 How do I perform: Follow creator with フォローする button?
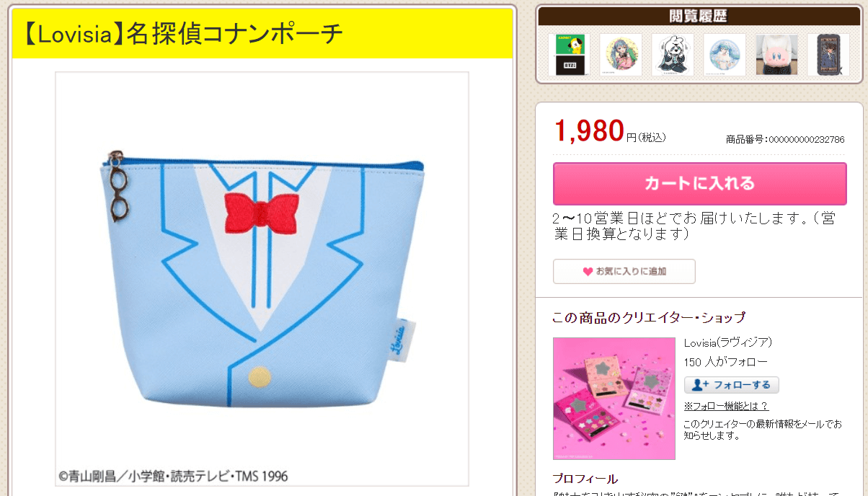732,385
